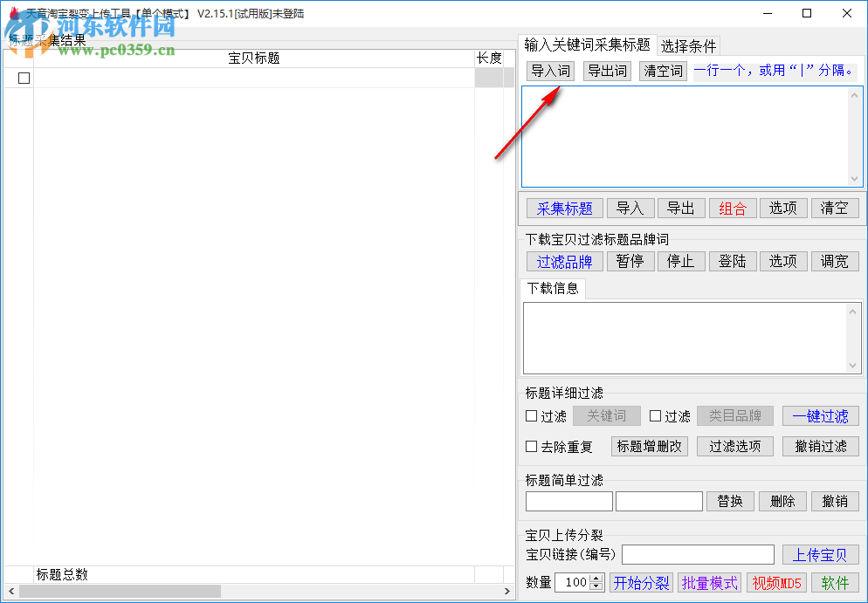868x603 pixels.
Task: Click the 撤销 button
Action: tap(835, 501)
